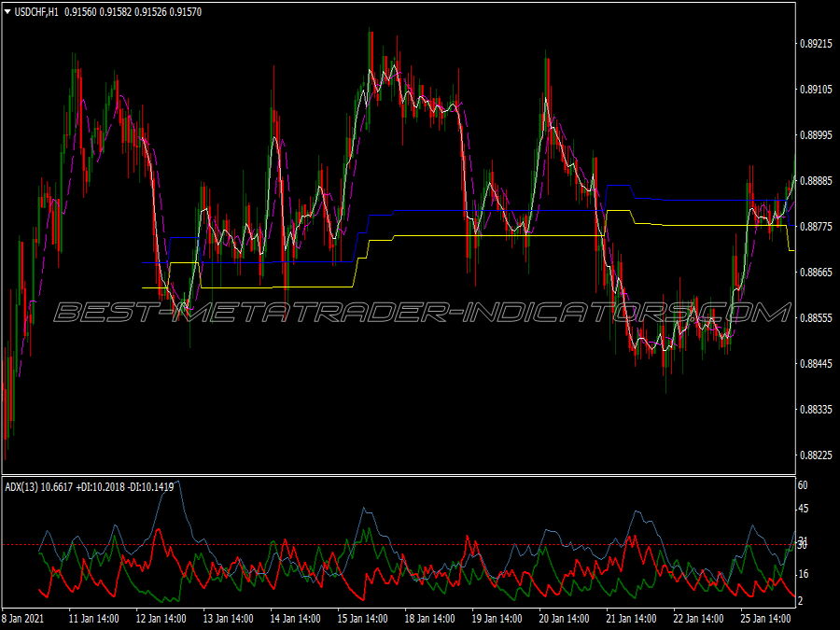Screen dimensions: 840x630
Task: Click the 22 Jan 14:00 time label
Action: [x=698, y=618]
